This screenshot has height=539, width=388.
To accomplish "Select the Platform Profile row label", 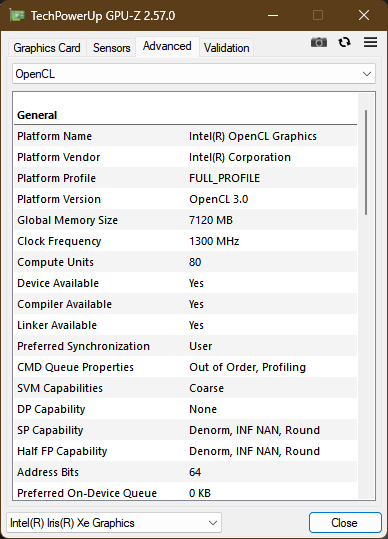I will 56,178.
